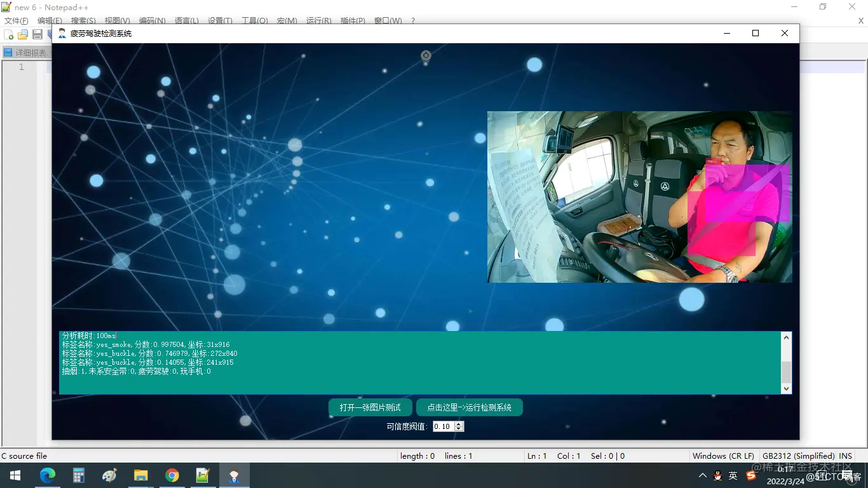The height and width of the screenshot is (488, 868).
Task: Open the 编码(N) menu in Notepad++
Action: point(153,21)
